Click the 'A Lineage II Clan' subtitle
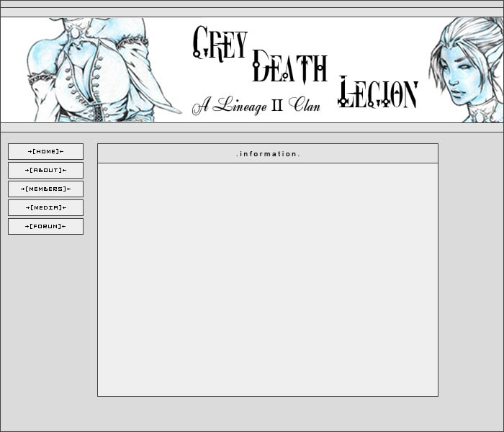The height and width of the screenshot is (432, 504). pos(256,105)
